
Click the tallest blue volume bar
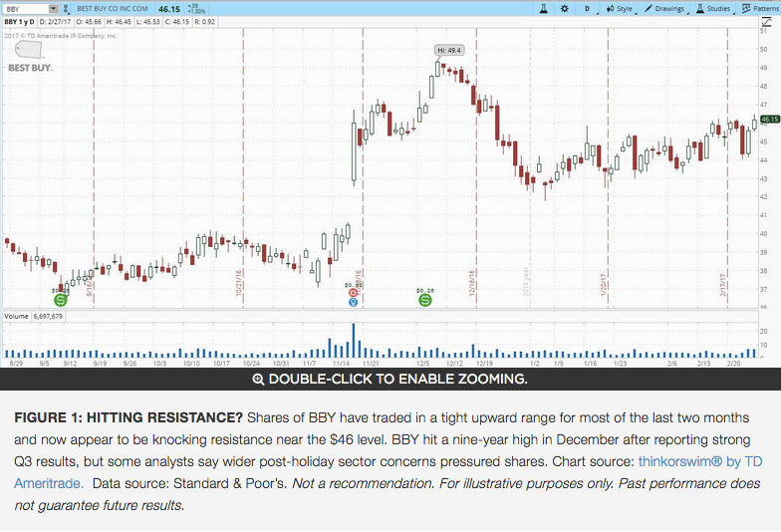pyautogui.click(x=354, y=341)
